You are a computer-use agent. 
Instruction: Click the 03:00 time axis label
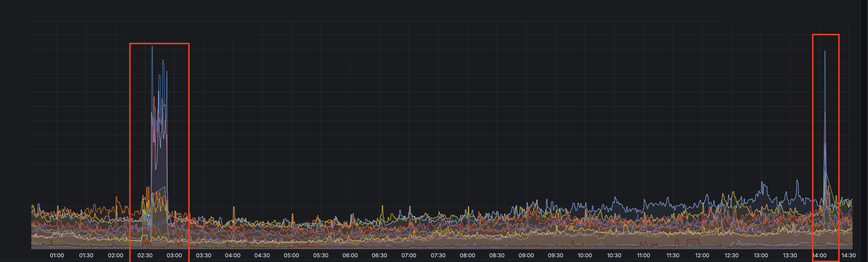174,255
